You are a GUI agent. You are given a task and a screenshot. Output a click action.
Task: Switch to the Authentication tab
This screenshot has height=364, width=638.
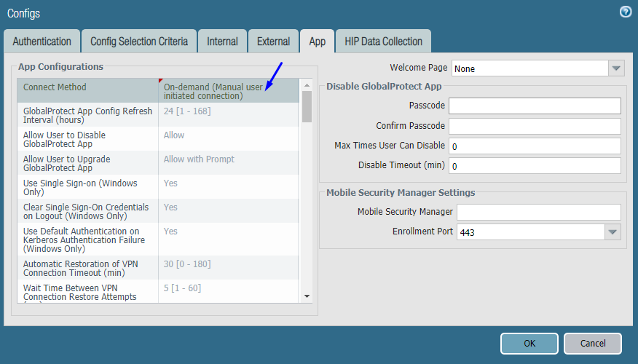click(x=42, y=41)
